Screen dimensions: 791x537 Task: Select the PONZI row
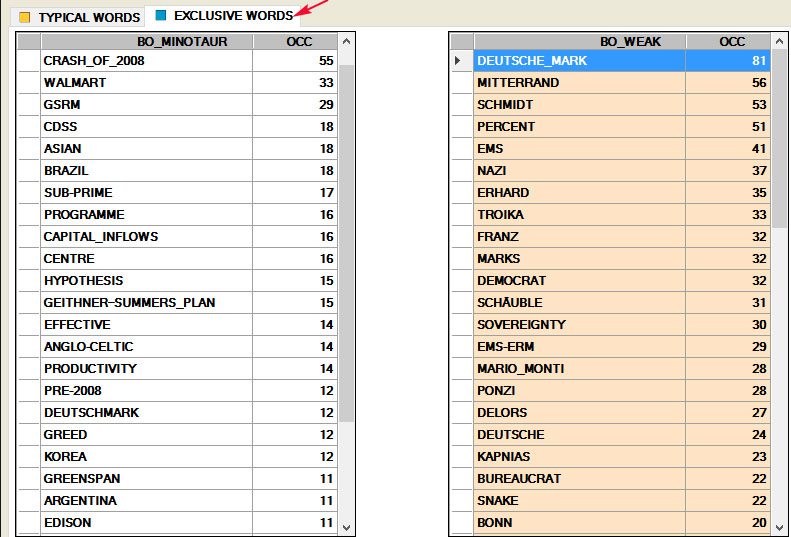coord(611,391)
